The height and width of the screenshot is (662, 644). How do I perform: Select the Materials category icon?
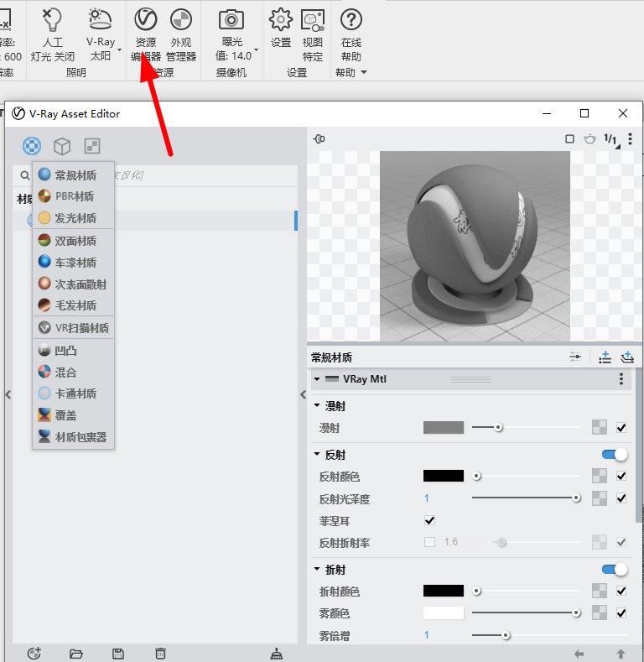[32, 146]
